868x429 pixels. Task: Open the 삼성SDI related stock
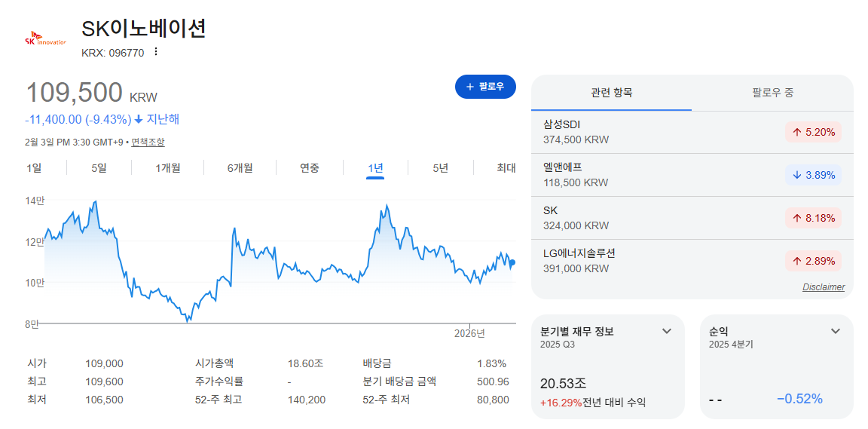click(692, 132)
